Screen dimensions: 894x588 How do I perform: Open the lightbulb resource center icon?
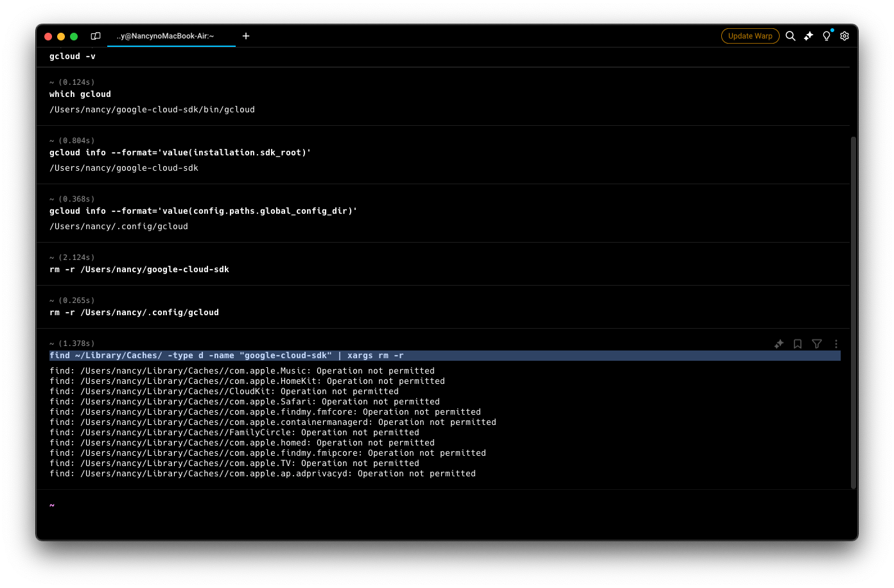(827, 36)
